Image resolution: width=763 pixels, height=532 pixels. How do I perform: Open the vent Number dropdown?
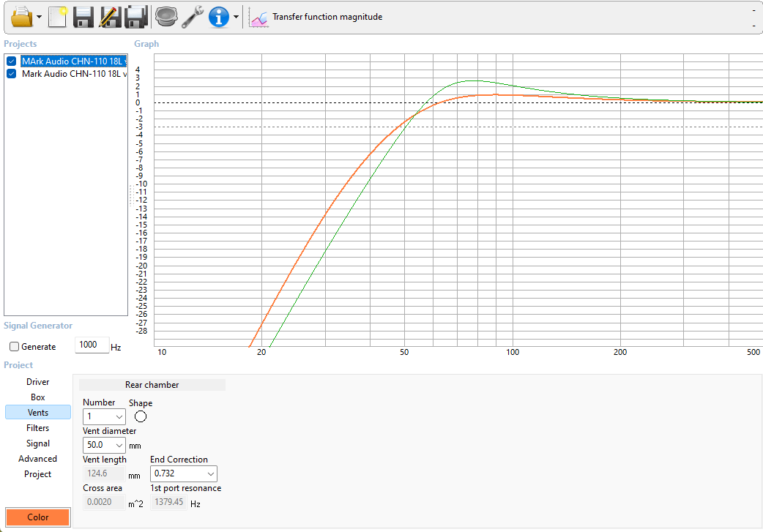coord(104,416)
